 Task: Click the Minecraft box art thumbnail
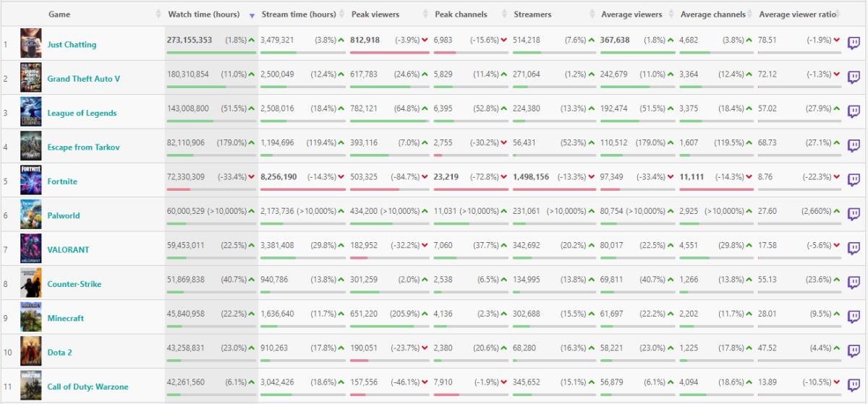coord(31,317)
